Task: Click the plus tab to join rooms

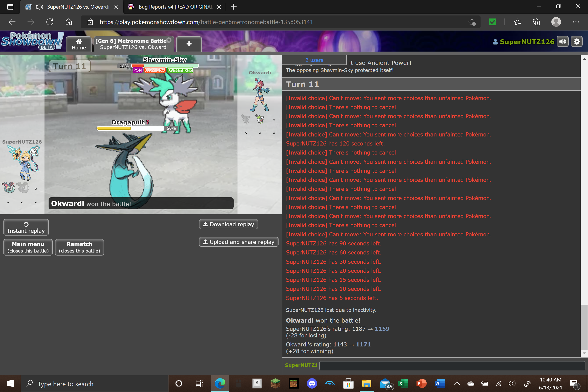Action: pyautogui.click(x=189, y=44)
